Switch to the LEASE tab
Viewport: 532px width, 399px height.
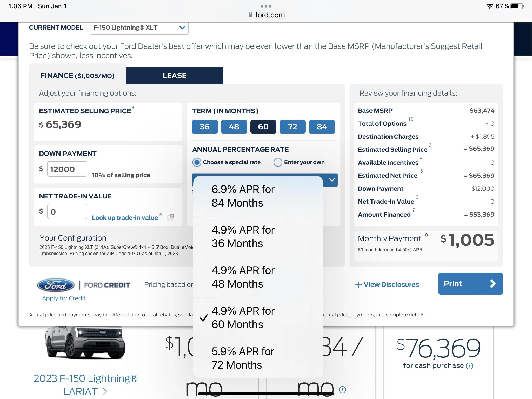coord(175,75)
